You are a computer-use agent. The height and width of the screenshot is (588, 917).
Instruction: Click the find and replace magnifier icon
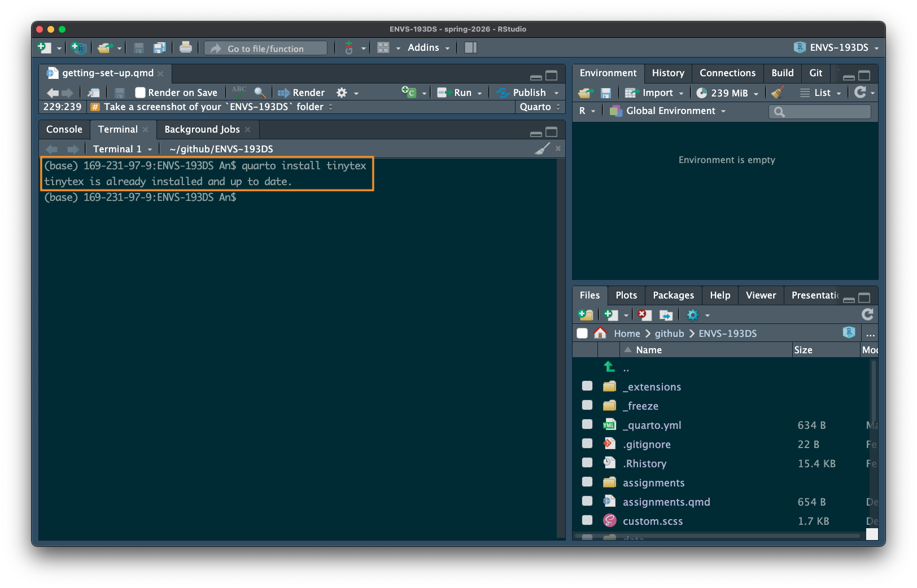click(260, 93)
